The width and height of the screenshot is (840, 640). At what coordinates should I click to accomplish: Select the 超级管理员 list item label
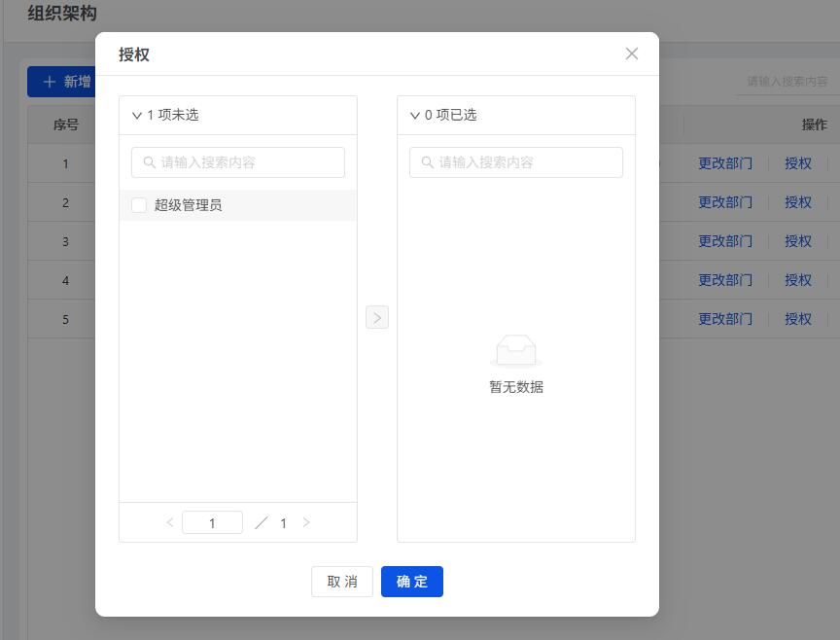point(188,205)
